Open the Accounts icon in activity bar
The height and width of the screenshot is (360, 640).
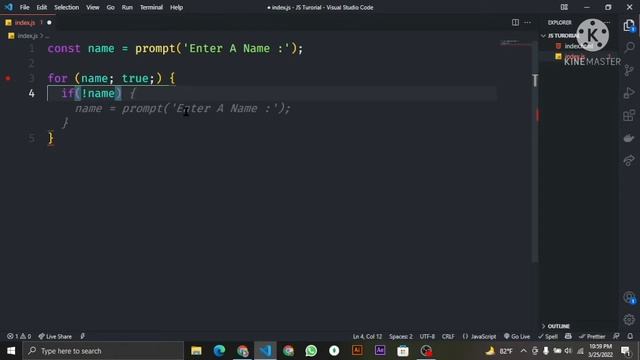point(629,297)
